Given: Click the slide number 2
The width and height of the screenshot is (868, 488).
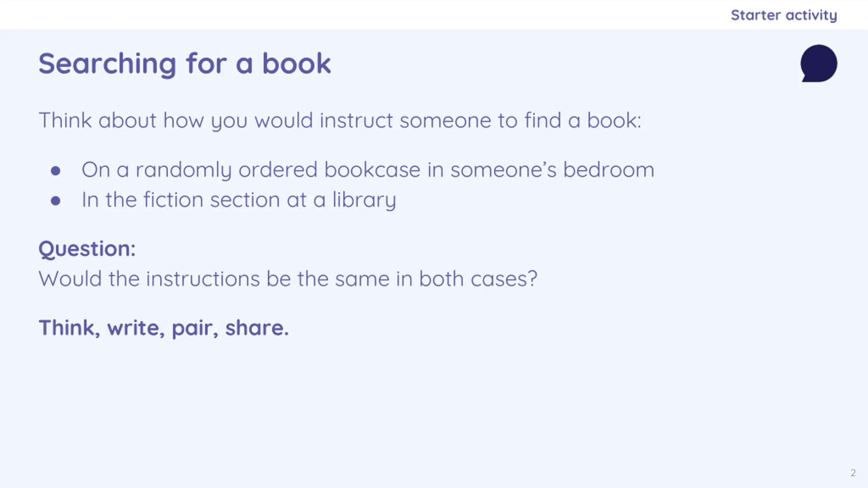Looking at the screenshot, I should pos(853,473).
